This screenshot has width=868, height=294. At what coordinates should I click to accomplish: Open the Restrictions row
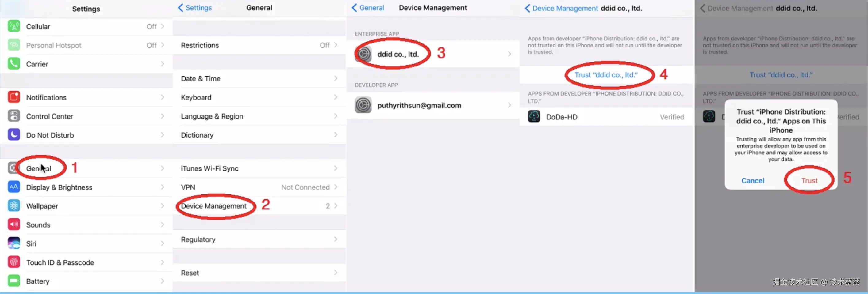point(259,45)
